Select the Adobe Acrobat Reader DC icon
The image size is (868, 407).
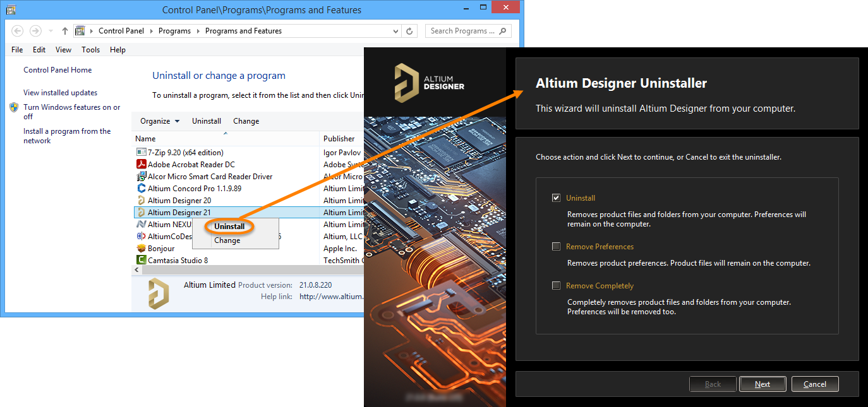pyautogui.click(x=142, y=165)
